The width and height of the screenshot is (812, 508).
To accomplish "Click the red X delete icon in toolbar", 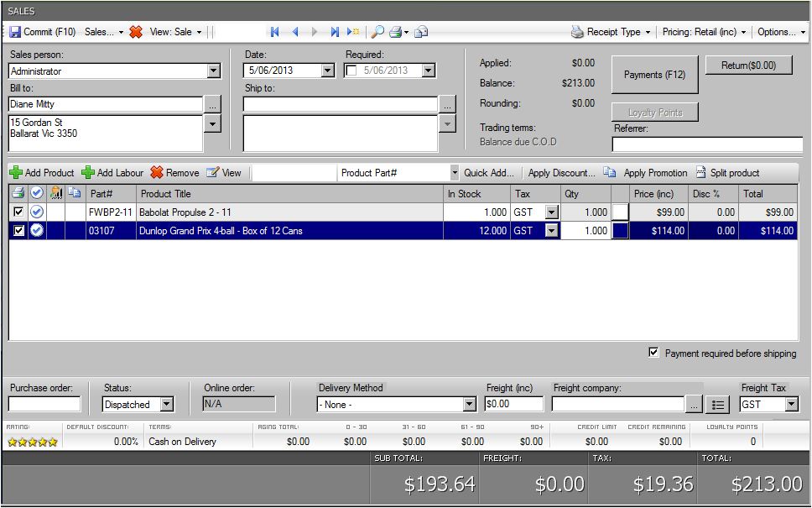I will (136, 32).
